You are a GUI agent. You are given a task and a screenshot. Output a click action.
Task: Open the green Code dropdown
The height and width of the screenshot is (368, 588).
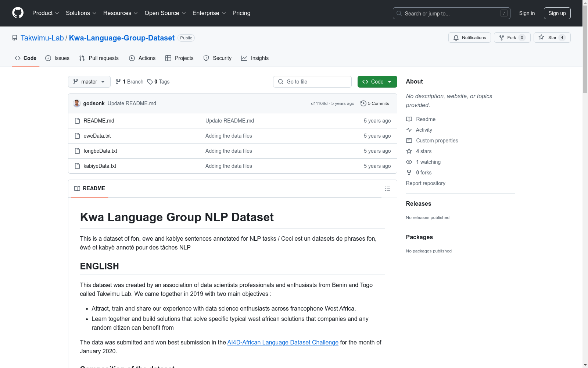[377, 82]
